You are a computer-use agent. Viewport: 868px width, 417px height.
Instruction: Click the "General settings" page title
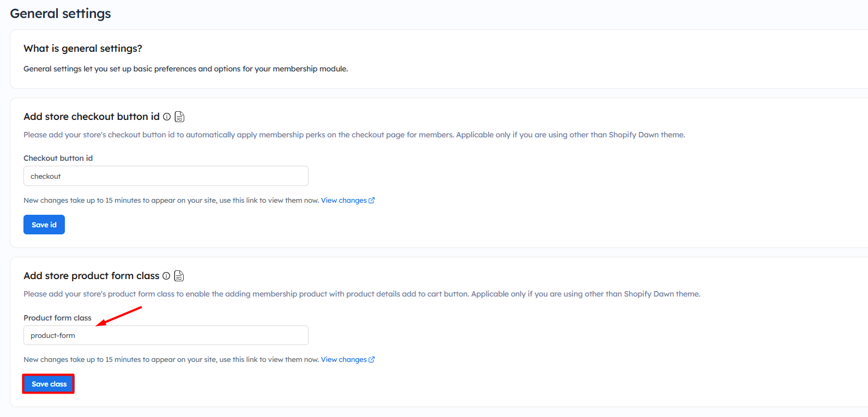tap(61, 14)
